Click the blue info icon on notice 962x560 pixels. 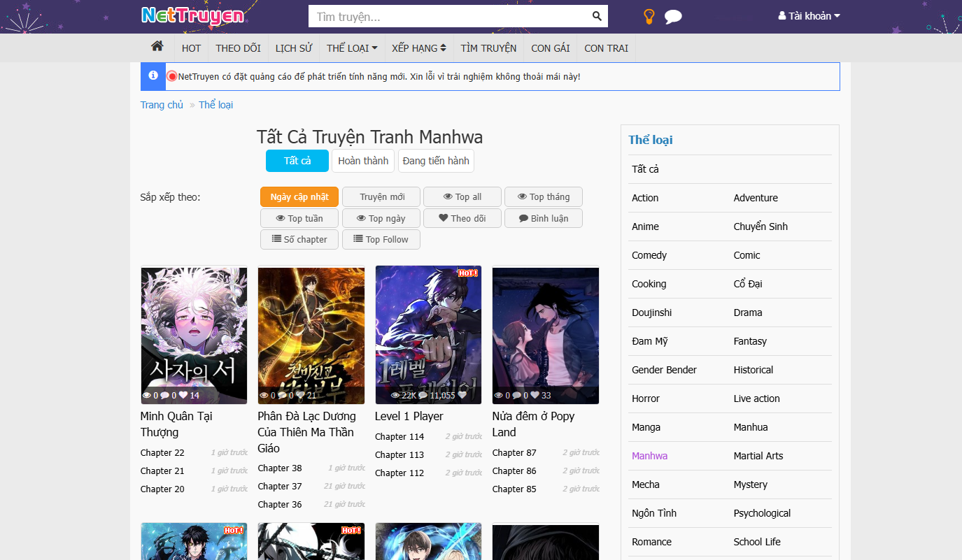(x=153, y=76)
